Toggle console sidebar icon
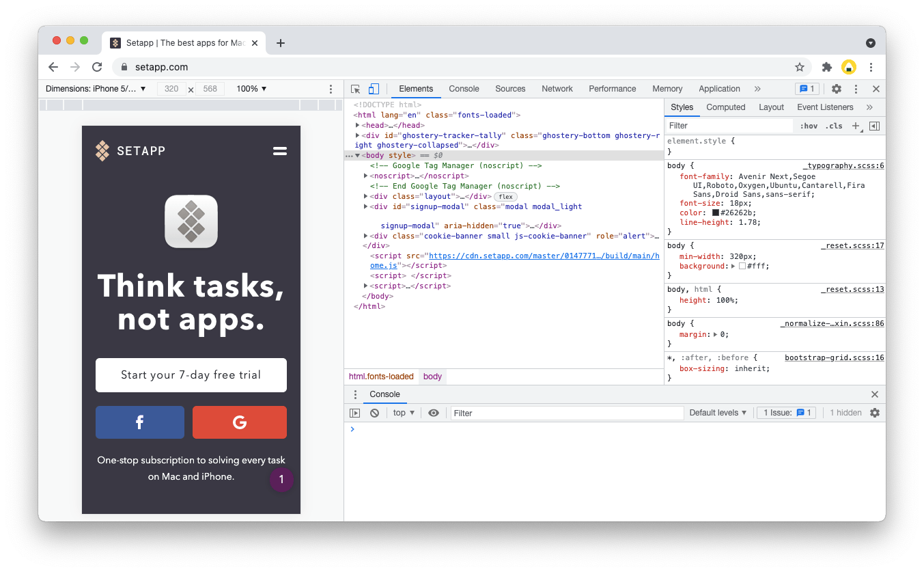924x572 pixels. pos(354,413)
